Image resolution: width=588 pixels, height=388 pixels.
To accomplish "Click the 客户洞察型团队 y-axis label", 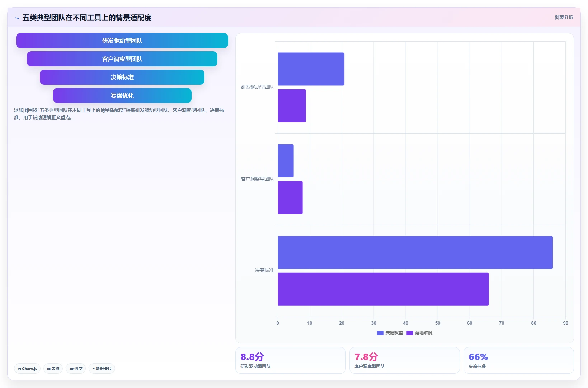I will (257, 179).
